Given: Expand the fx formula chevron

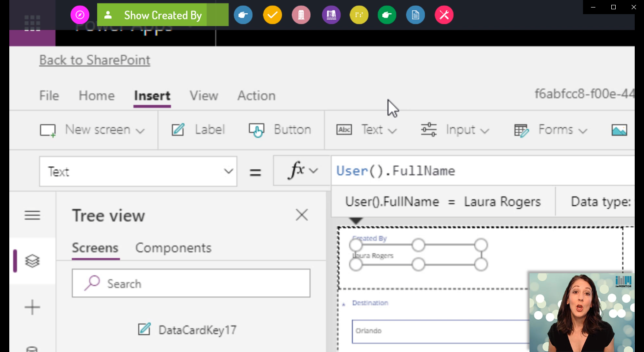Looking at the screenshot, I should (314, 171).
